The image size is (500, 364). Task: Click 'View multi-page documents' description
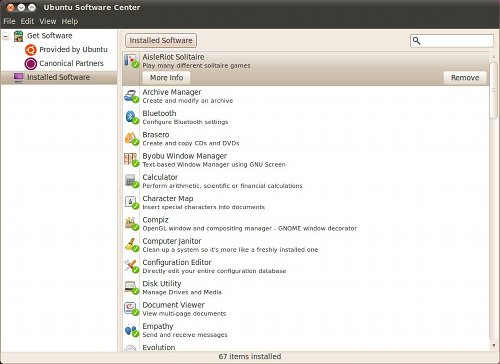184,314
